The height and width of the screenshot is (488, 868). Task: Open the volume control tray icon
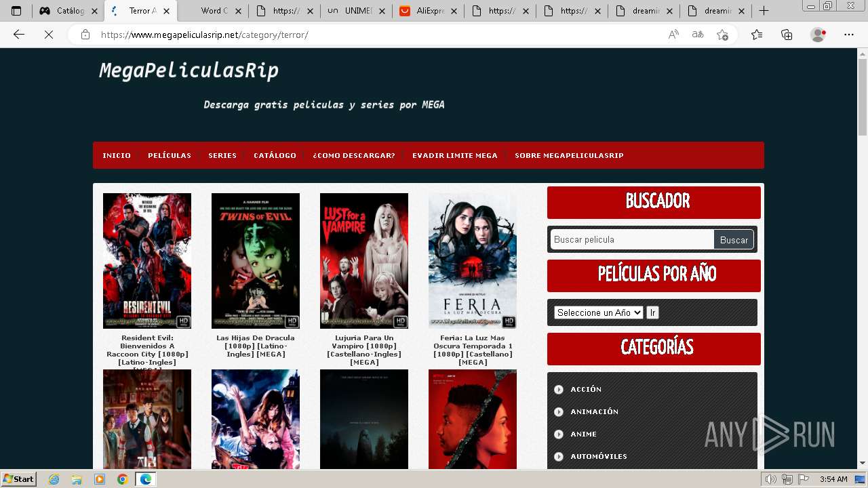click(770, 479)
